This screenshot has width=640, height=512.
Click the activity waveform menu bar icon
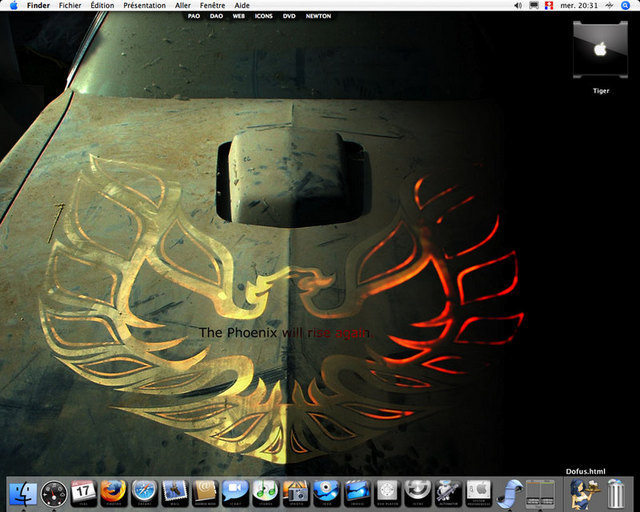click(609, 5)
